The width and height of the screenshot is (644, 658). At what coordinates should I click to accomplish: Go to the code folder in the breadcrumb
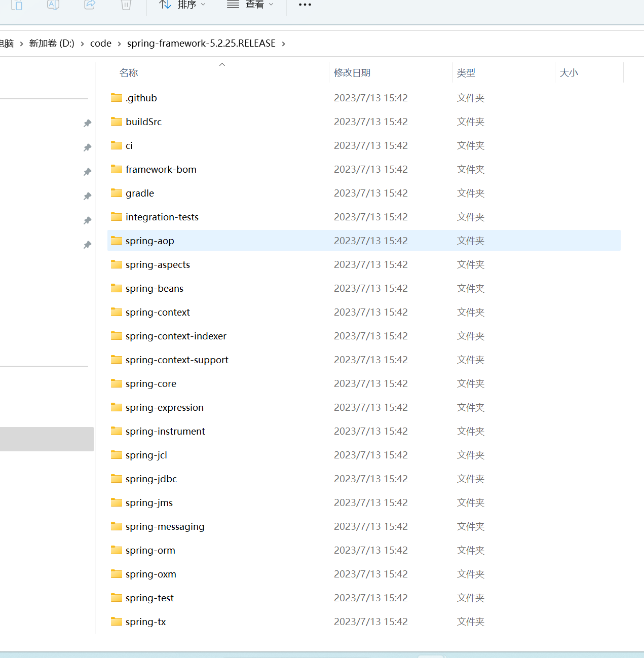[x=101, y=44]
